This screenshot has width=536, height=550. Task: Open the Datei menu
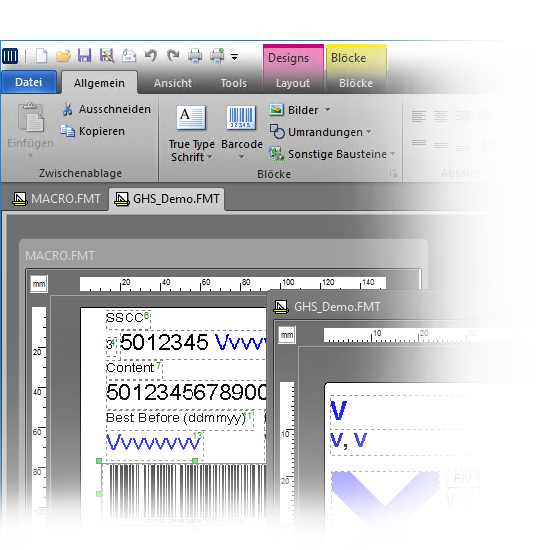(28, 82)
